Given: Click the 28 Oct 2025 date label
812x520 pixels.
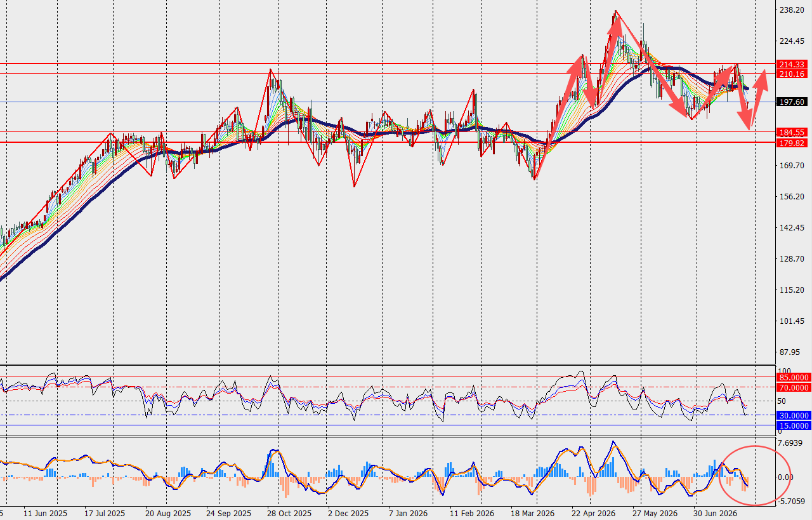Looking at the screenshot, I should (x=289, y=513).
